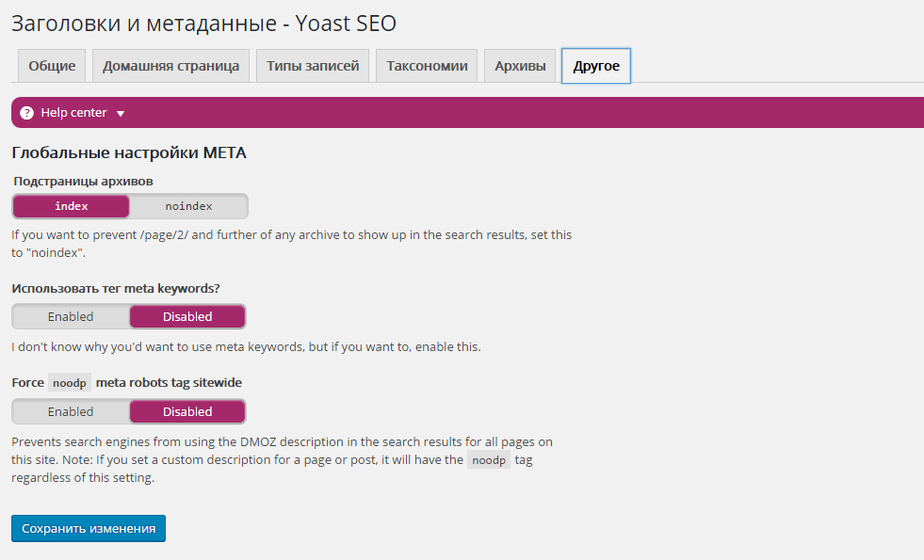Click the Глобальные настройки META heading
Image resolution: width=924 pixels, height=560 pixels.
pos(129,152)
